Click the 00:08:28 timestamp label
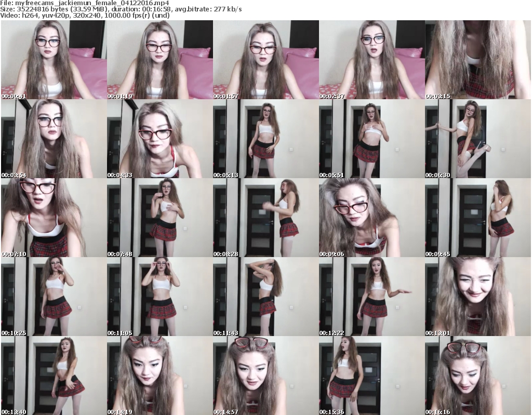The width and height of the screenshot is (532, 415). coord(226,254)
